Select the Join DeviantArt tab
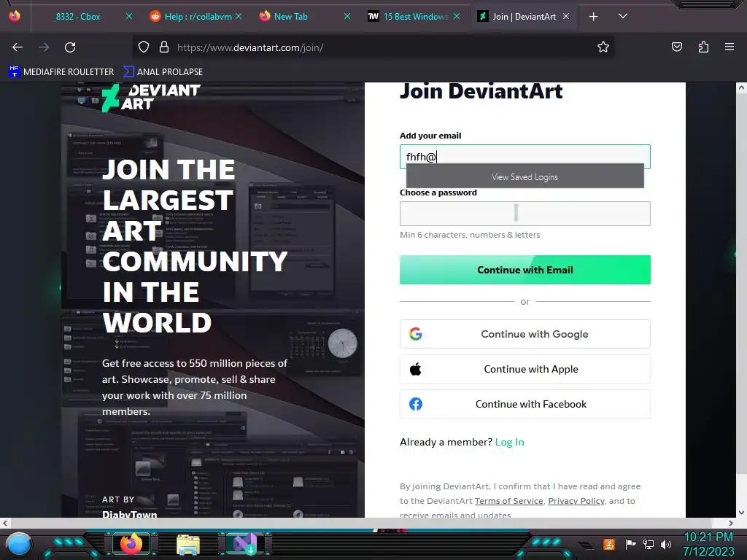747x560 pixels. [524, 17]
